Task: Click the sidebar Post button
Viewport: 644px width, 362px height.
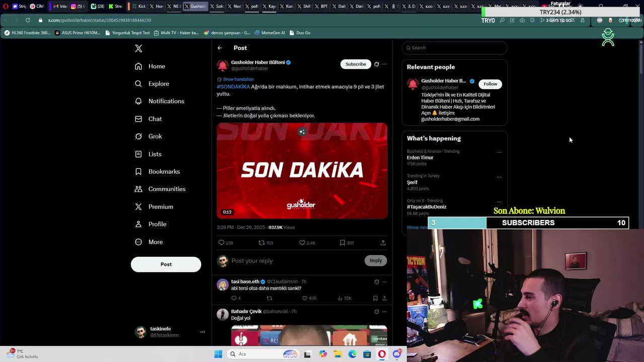Action: pos(166,264)
